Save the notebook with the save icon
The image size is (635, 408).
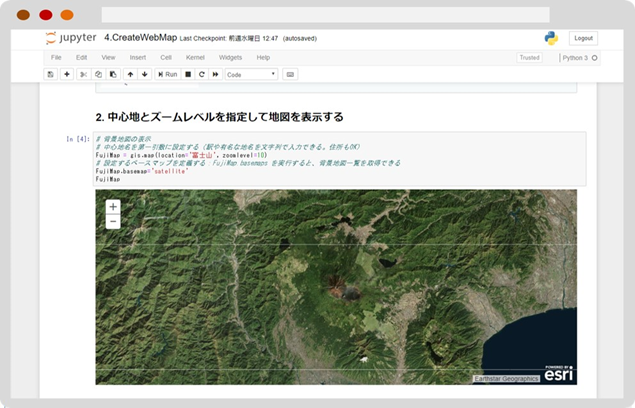(51, 75)
